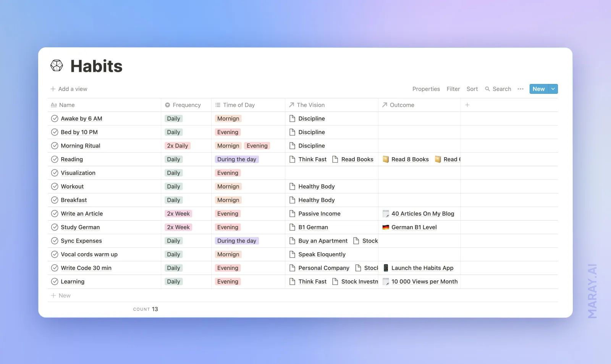This screenshot has height=364, width=611.
Task: Click the Aa icon on the Name column
Action: [53, 105]
